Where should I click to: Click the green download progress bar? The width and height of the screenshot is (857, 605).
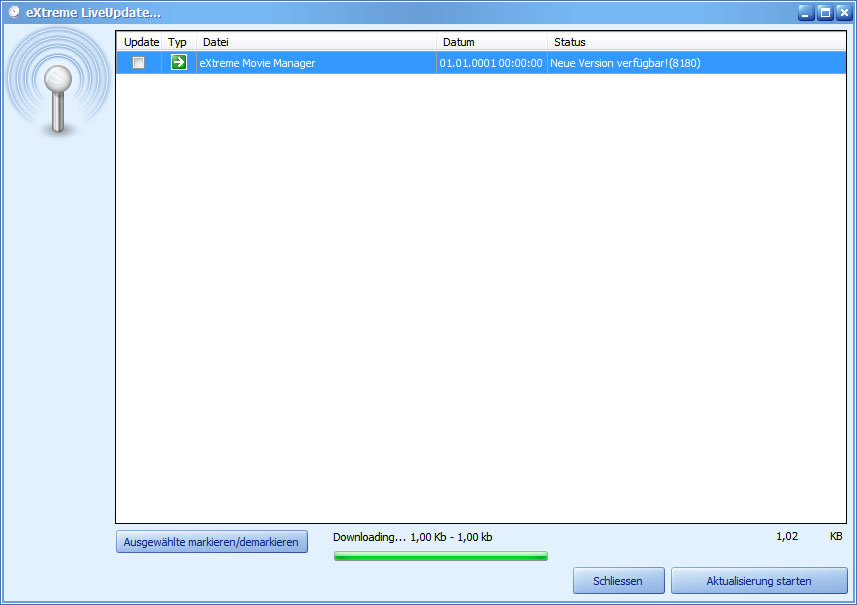(x=441, y=556)
